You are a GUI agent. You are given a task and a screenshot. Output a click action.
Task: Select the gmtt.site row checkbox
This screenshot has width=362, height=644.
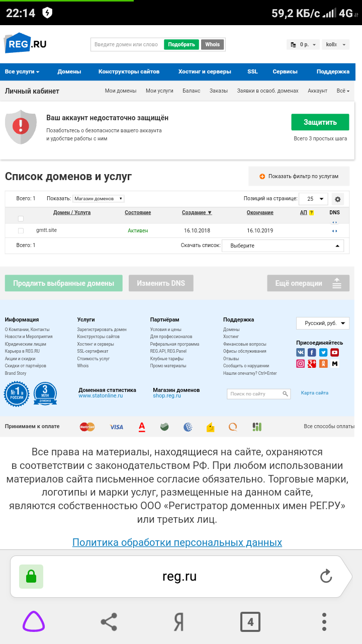[21, 231]
